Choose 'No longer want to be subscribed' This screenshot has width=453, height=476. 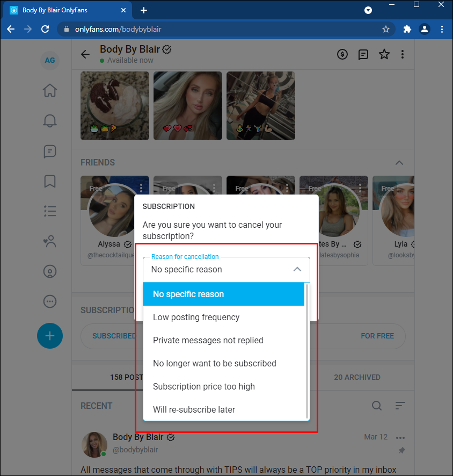pos(223,363)
